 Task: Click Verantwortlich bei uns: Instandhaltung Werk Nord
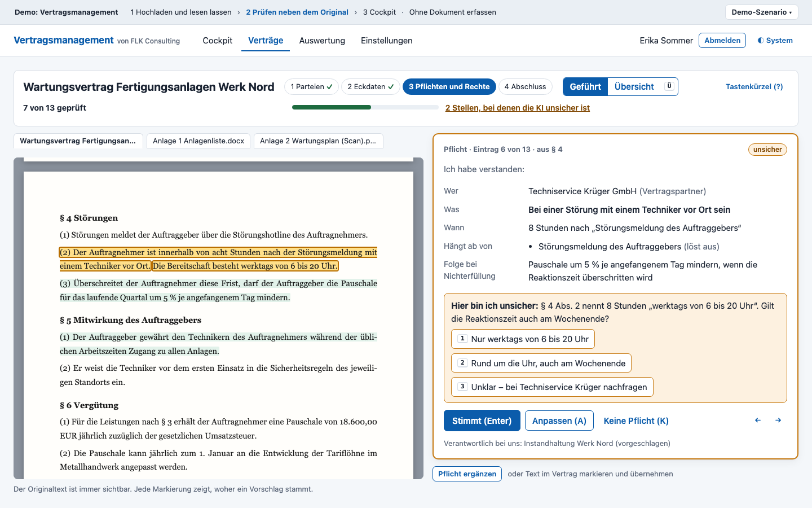coord(557,444)
